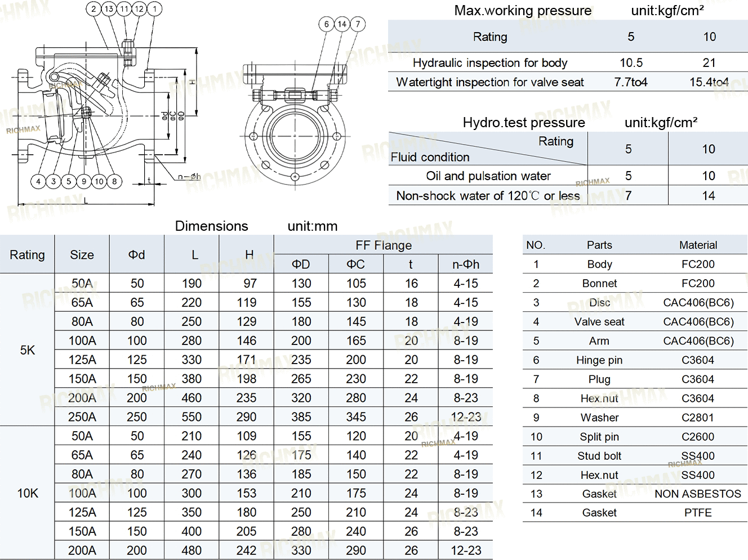Click the n-Φh column header

pyautogui.click(x=466, y=264)
